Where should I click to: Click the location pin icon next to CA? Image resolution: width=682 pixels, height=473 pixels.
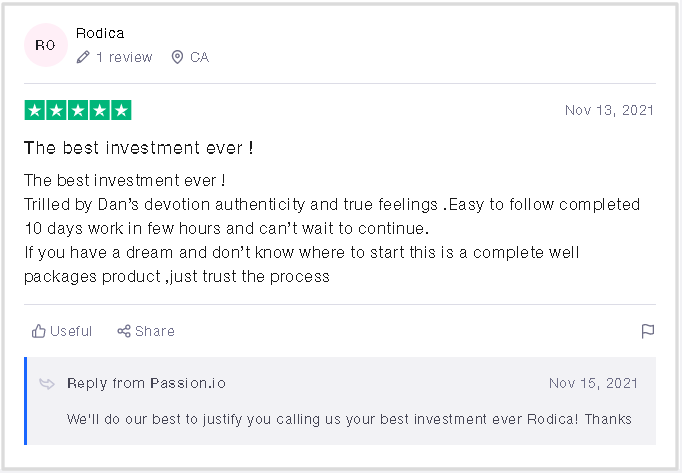click(x=177, y=57)
